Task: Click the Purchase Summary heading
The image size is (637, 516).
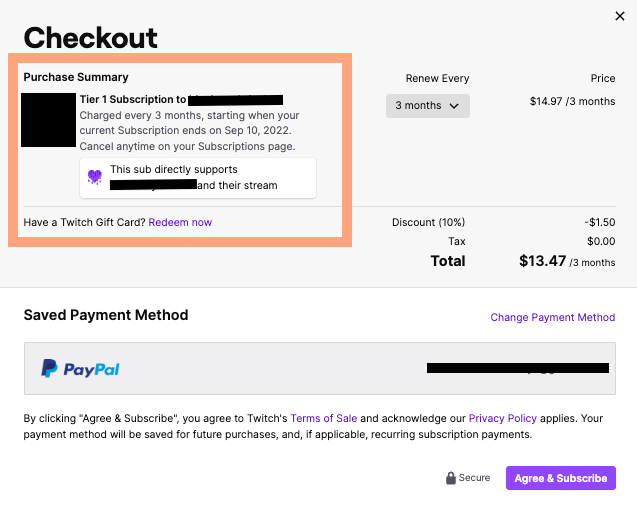Action: (76, 77)
